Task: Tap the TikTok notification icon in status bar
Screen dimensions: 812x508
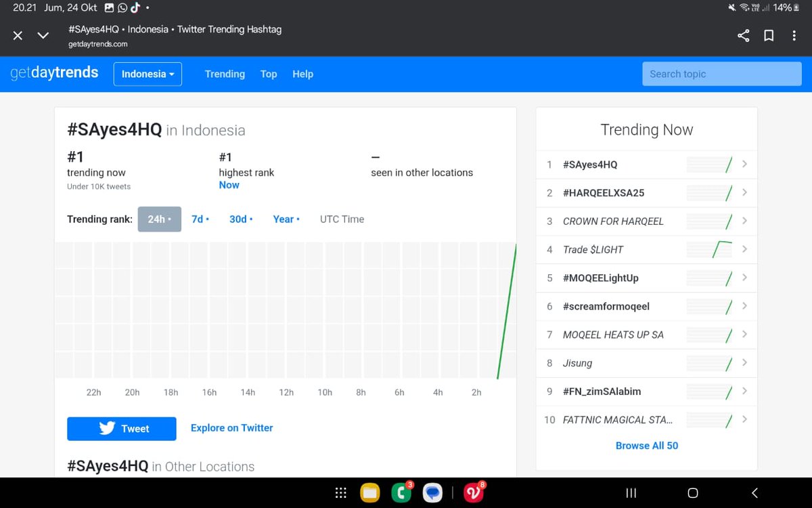Action: click(135, 7)
